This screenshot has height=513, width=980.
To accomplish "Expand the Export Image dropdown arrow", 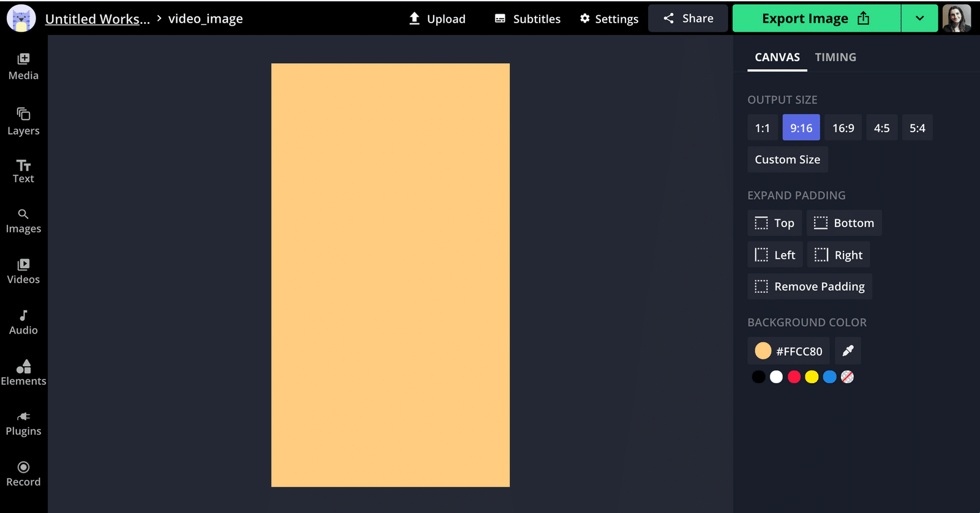I will pos(919,18).
